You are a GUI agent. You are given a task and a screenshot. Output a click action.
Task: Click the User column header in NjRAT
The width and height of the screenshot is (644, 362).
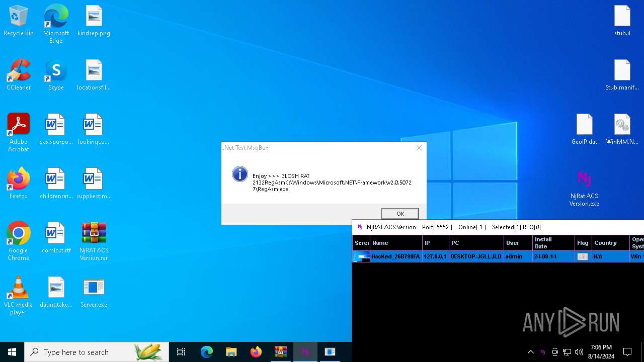[x=518, y=243]
